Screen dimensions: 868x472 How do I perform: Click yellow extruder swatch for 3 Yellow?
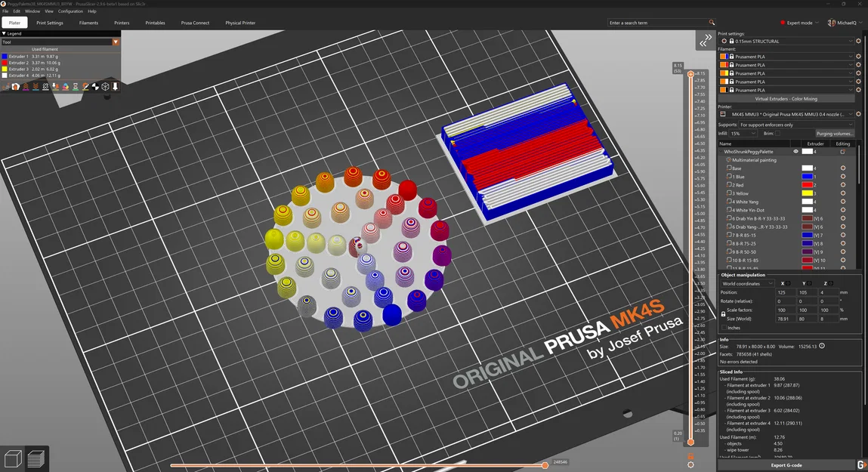point(807,193)
